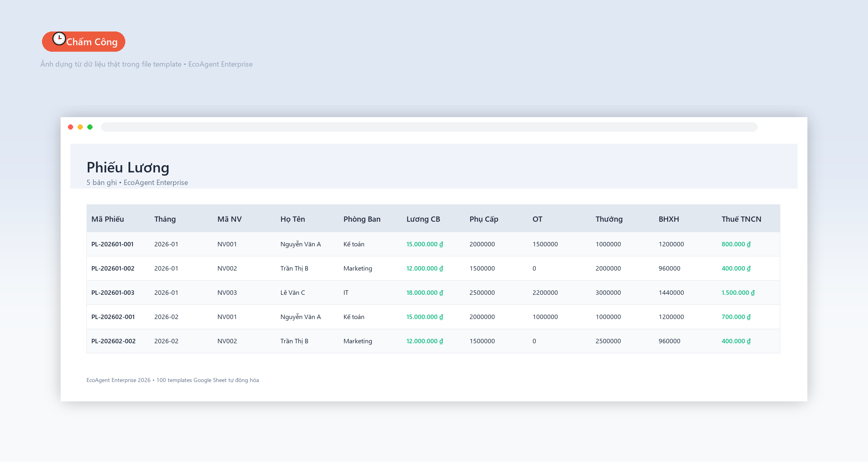The height and width of the screenshot is (462, 868).
Task: Click the 2200000 OT value
Action: [545, 292]
